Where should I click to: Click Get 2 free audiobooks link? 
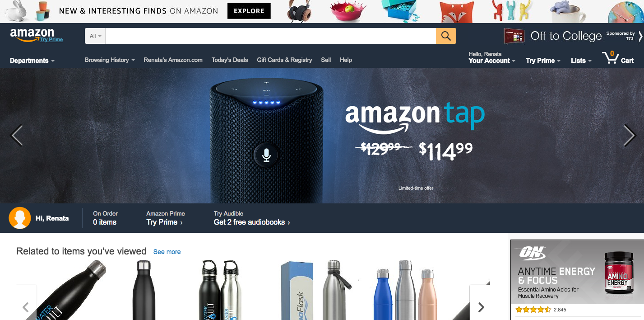coord(252,222)
